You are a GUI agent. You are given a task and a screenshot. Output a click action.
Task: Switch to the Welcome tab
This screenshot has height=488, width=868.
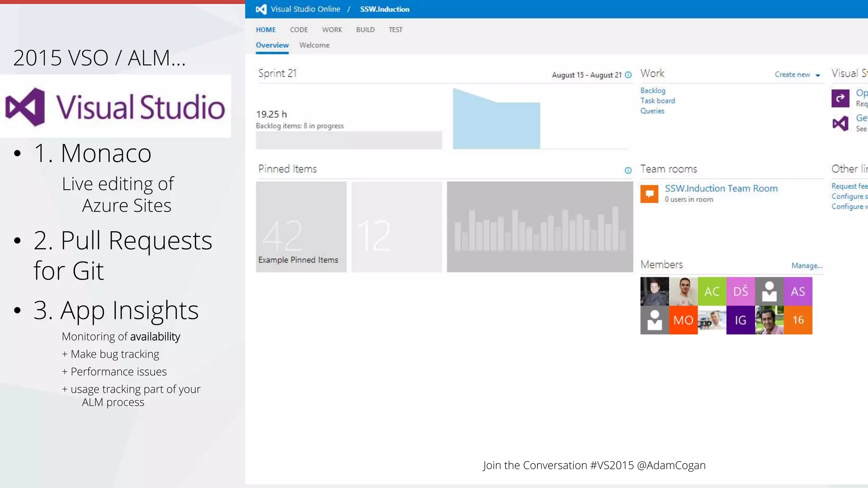click(314, 45)
